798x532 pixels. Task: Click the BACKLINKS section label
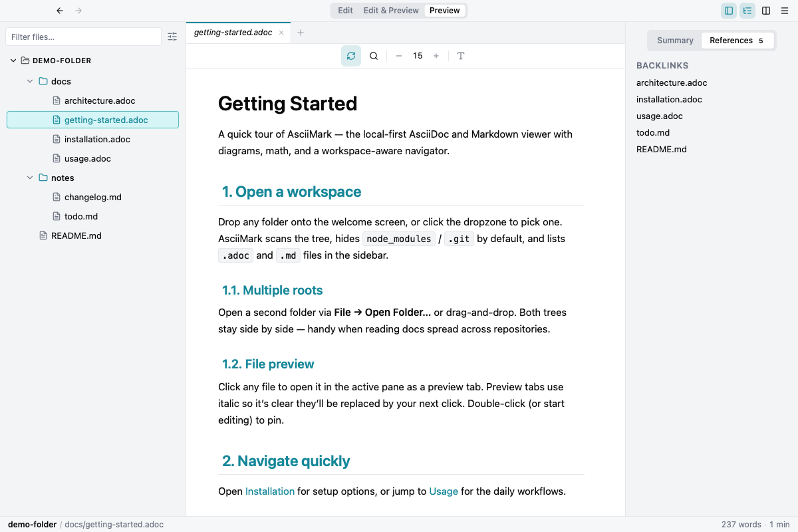662,66
